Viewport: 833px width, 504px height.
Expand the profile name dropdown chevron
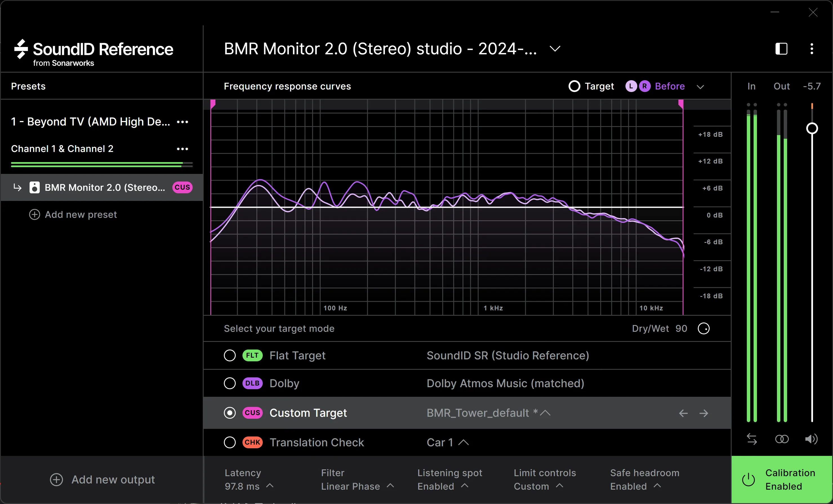[x=555, y=49]
